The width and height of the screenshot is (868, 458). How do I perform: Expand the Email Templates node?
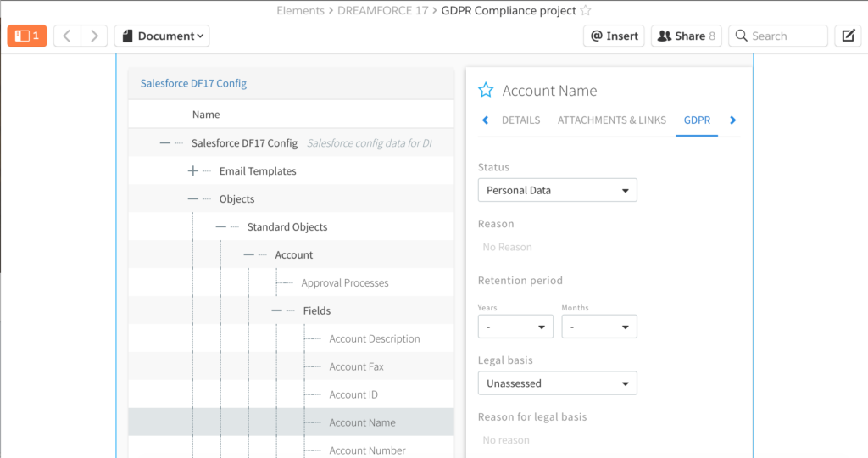tap(193, 171)
